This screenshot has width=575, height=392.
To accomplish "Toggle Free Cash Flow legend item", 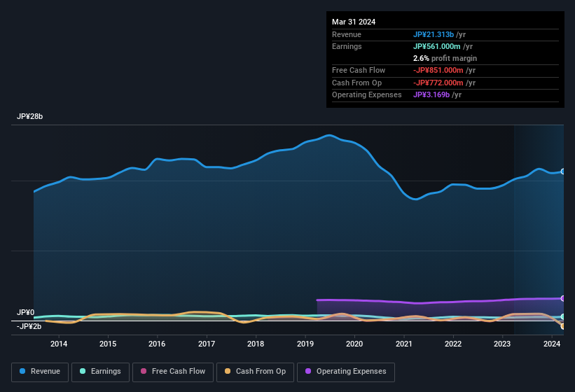I will [x=172, y=372].
